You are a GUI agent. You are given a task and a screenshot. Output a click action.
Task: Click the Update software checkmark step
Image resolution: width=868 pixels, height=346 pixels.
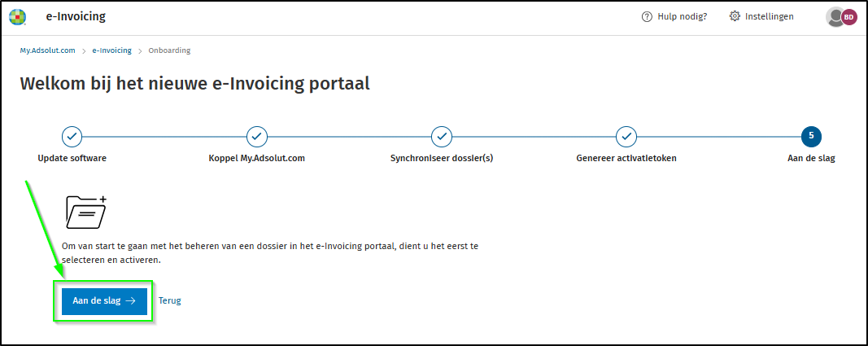72,136
